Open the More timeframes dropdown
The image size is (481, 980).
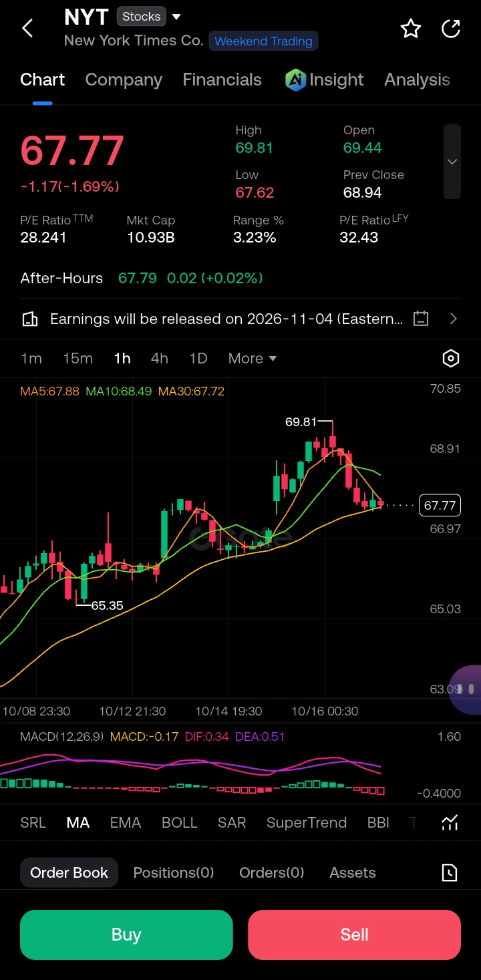click(253, 359)
